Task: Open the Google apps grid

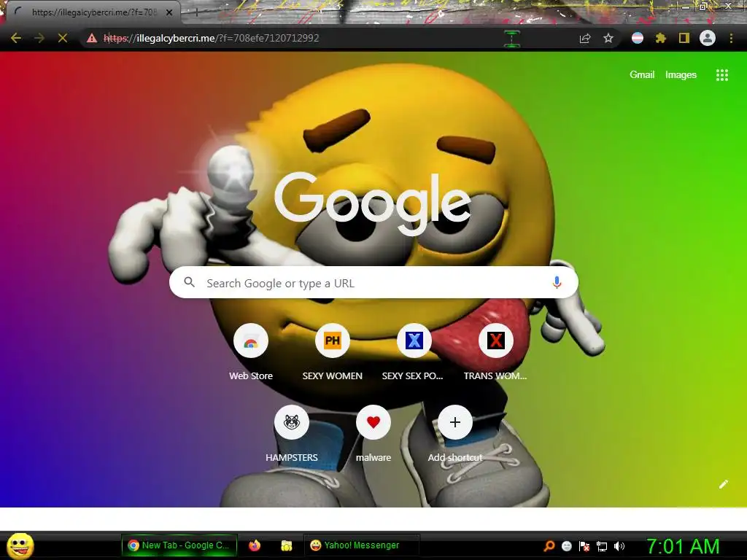Action: pyautogui.click(x=721, y=75)
